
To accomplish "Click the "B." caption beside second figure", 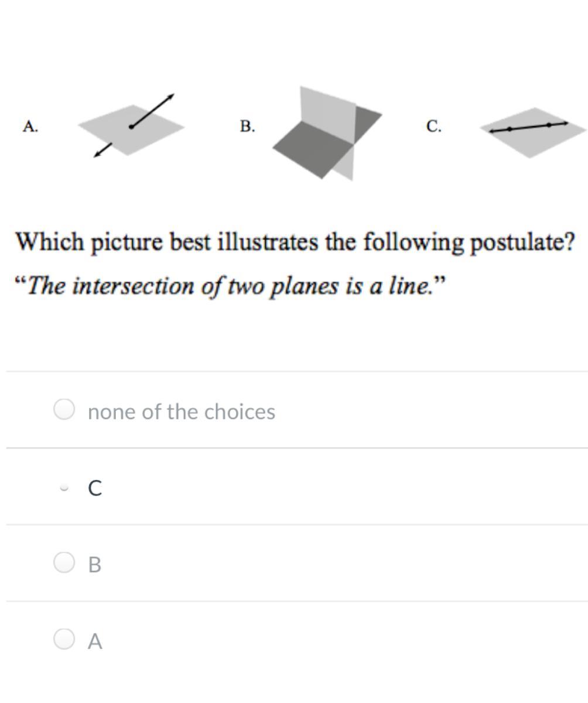I will click(x=247, y=126).
